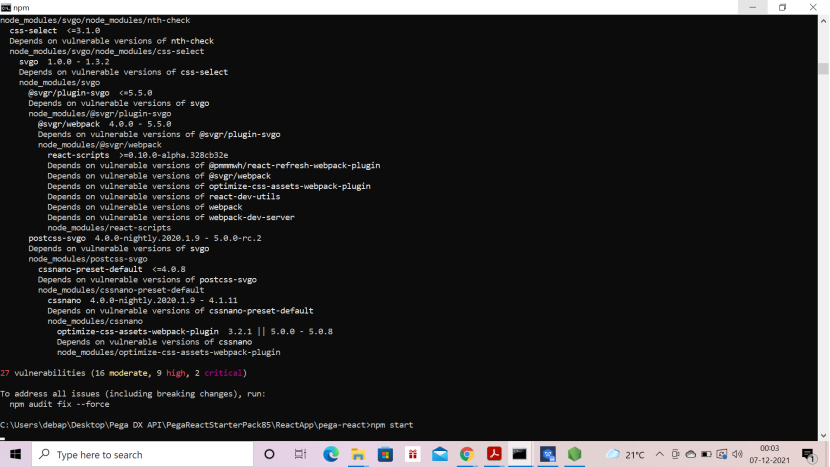Click 'cssnano-preset-default <=4.0.8' line
The height and width of the screenshot is (467, 830).
112,269
